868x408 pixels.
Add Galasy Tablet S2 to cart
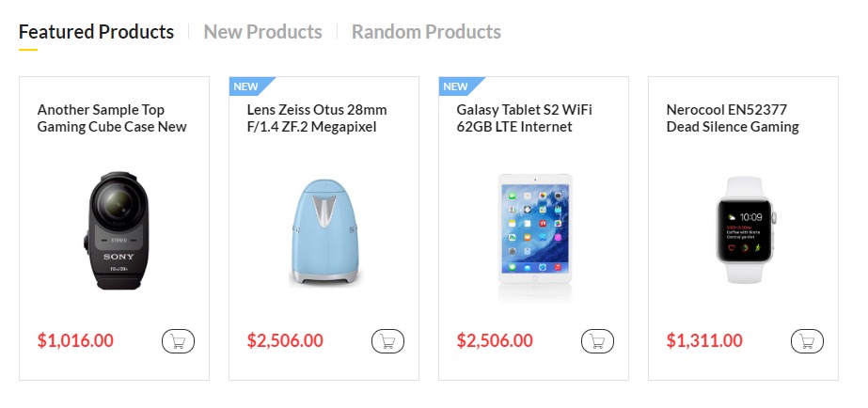(x=597, y=341)
